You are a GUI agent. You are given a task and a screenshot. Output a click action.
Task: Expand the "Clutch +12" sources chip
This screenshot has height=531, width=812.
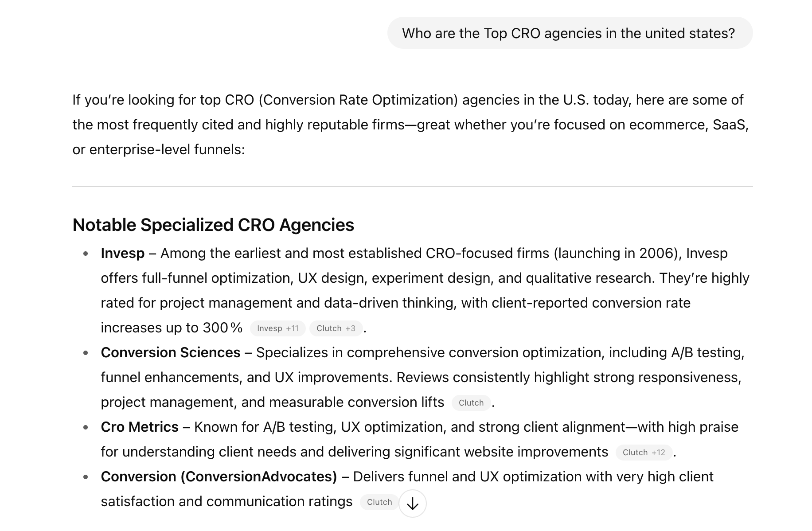click(644, 453)
